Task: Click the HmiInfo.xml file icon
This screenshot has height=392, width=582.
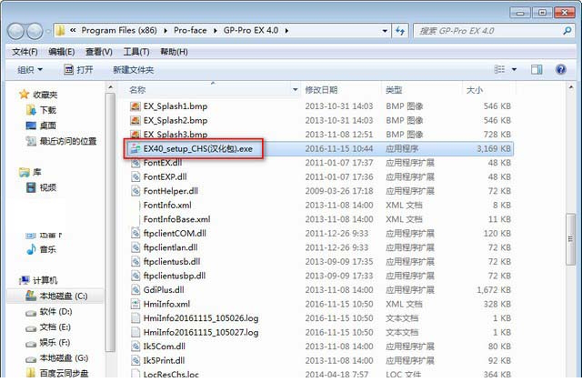Action: pyautogui.click(x=135, y=304)
